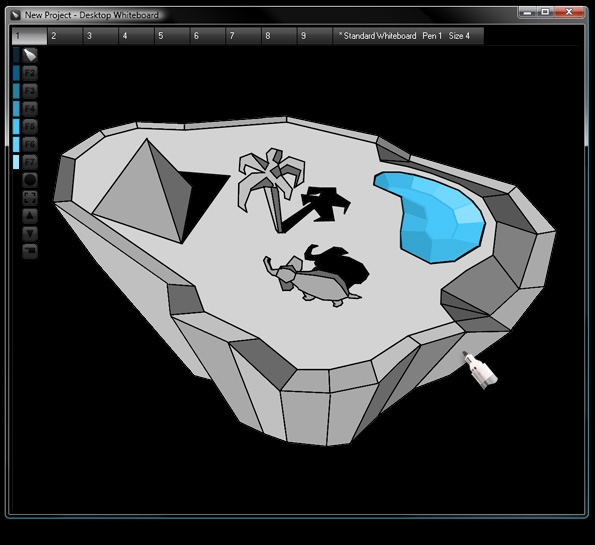Select the pen tool at toolbar top

pyautogui.click(x=30, y=55)
